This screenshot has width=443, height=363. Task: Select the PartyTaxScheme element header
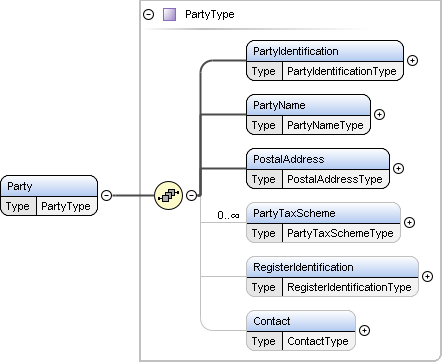tap(323, 213)
